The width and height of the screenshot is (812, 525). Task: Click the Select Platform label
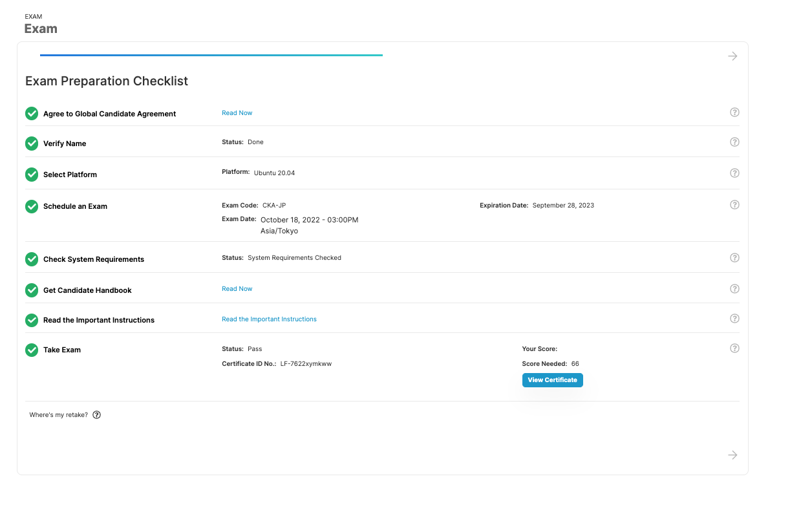(70, 175)
